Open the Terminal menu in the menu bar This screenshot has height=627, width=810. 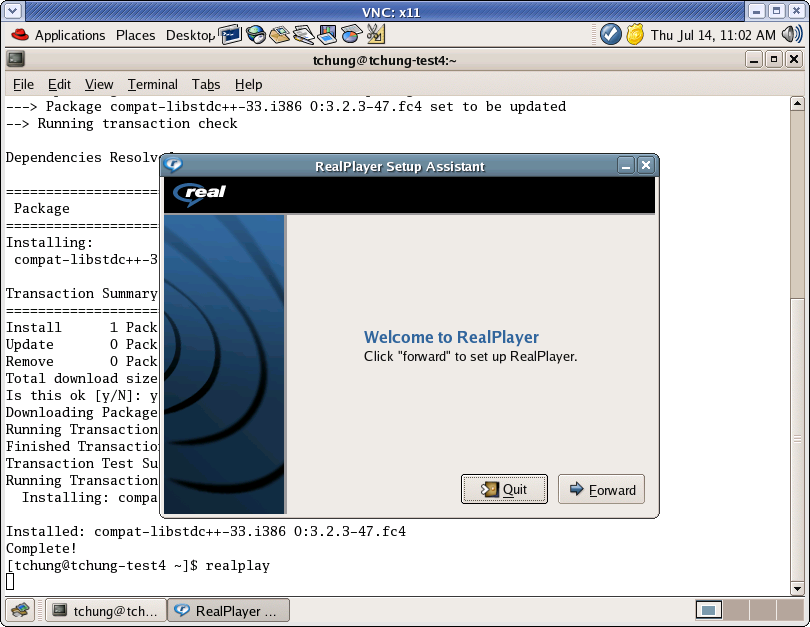tap(152, 84)
